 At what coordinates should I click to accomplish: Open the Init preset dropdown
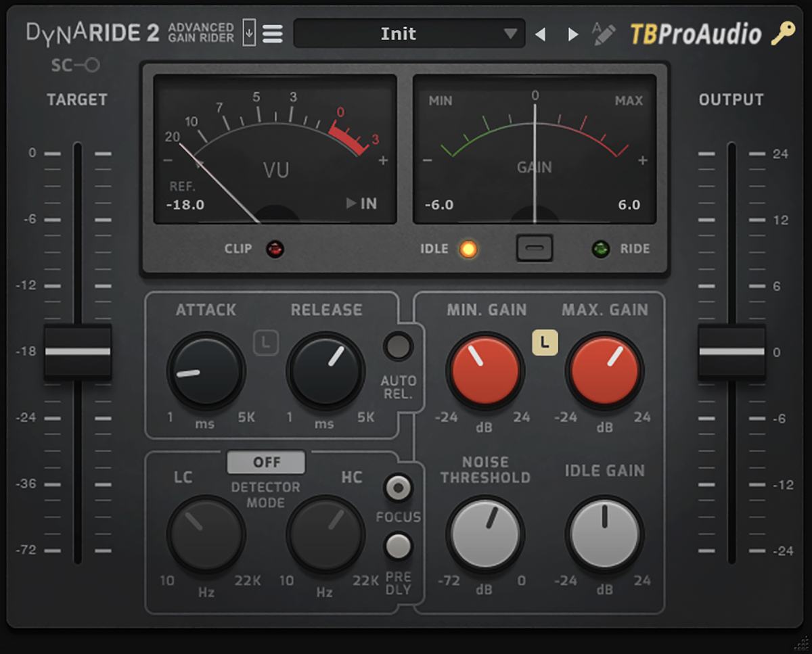click(409, 34)
